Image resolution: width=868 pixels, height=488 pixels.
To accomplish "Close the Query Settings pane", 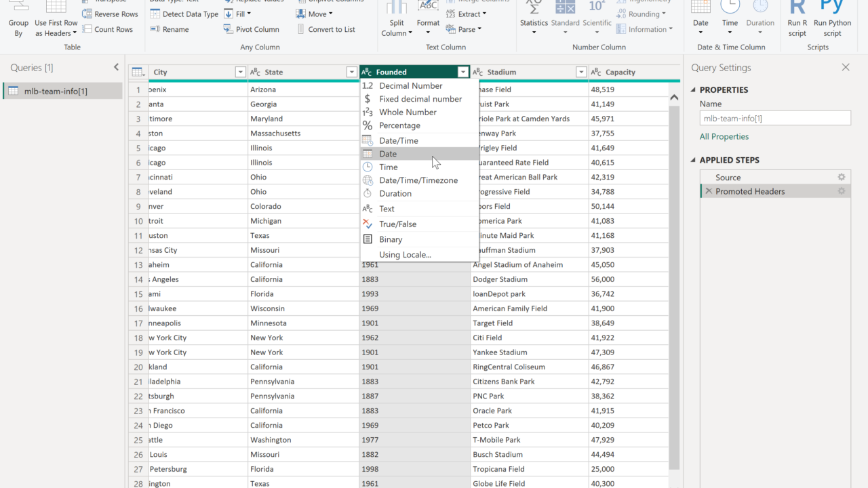I will point(846,68).
